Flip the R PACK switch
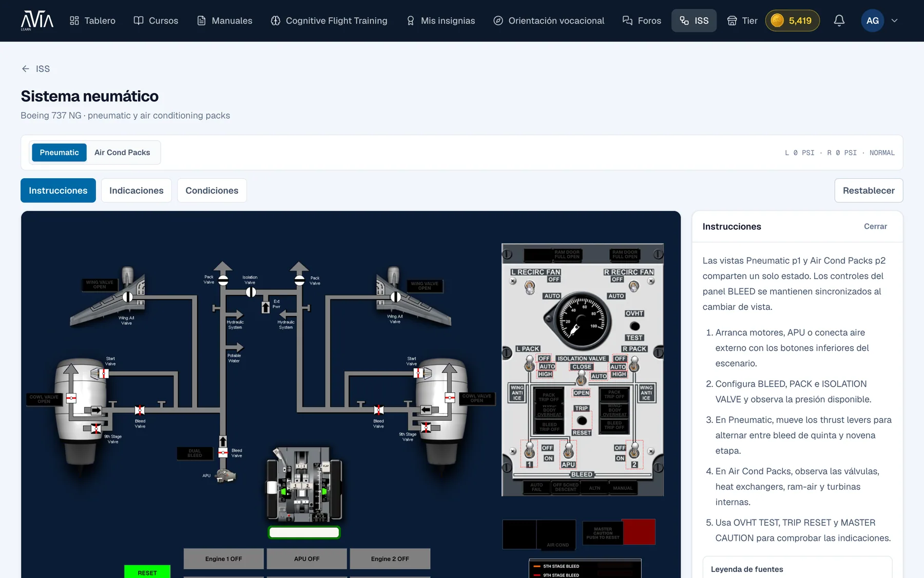The height and width of the screenshot is (578, 924). pos(634,364)
